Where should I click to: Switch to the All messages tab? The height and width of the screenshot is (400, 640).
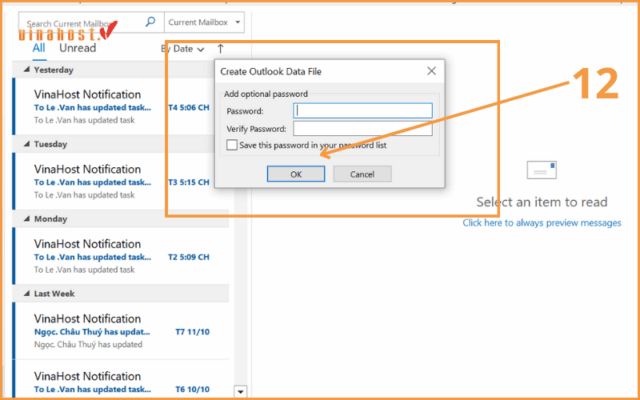39,47
